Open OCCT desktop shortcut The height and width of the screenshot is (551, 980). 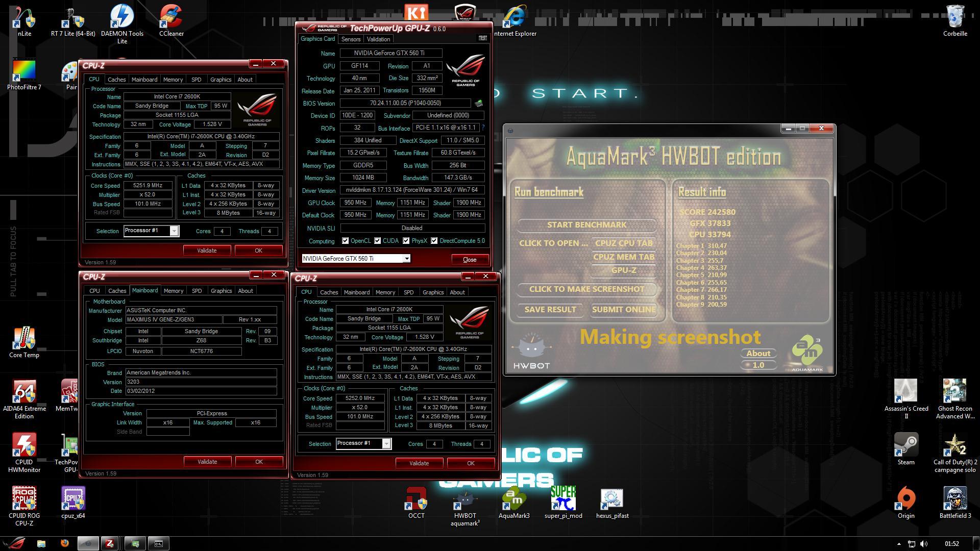click(x=416, y=503)
